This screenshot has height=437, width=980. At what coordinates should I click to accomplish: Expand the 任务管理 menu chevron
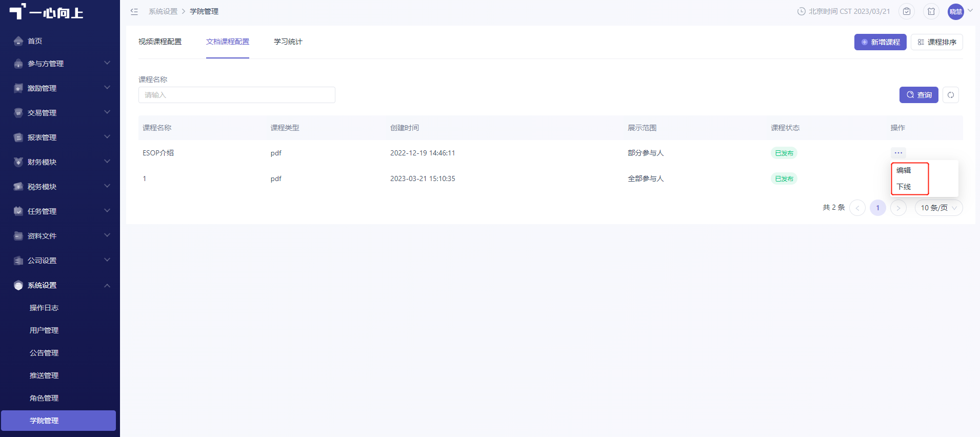[107, 210]
